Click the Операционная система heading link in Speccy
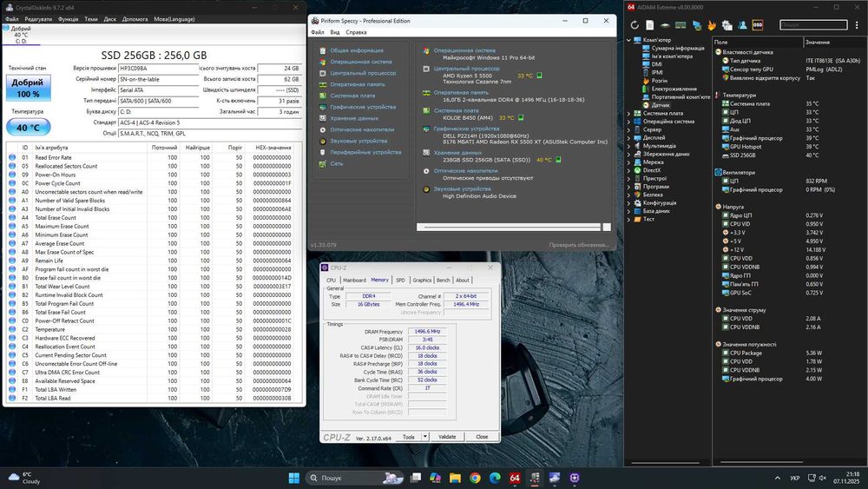Screen dimensions: 868x489 (x=464, y=50)
